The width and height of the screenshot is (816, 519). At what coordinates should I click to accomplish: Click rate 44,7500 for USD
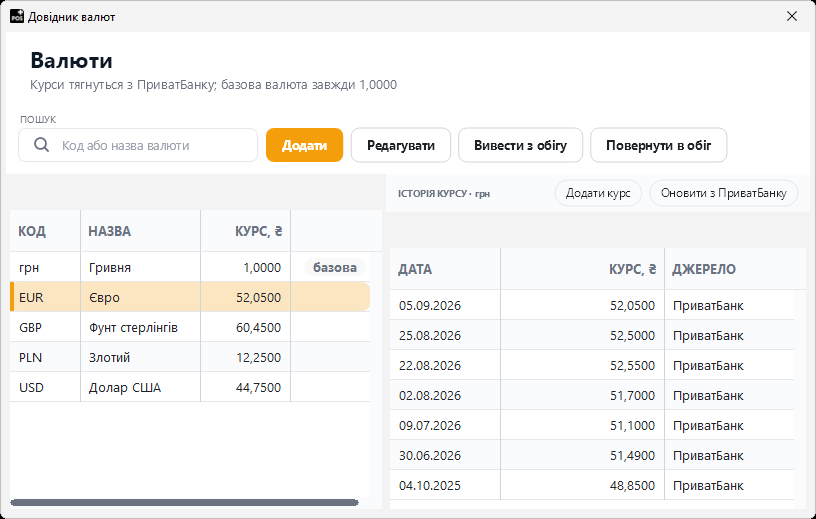[258, 387]
